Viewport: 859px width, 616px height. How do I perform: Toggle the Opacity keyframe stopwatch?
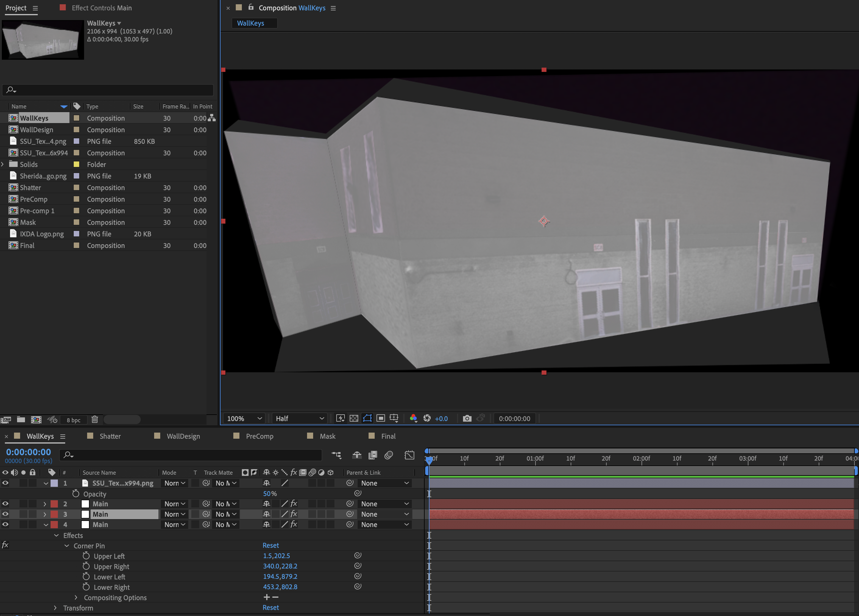tap(76, 494)
